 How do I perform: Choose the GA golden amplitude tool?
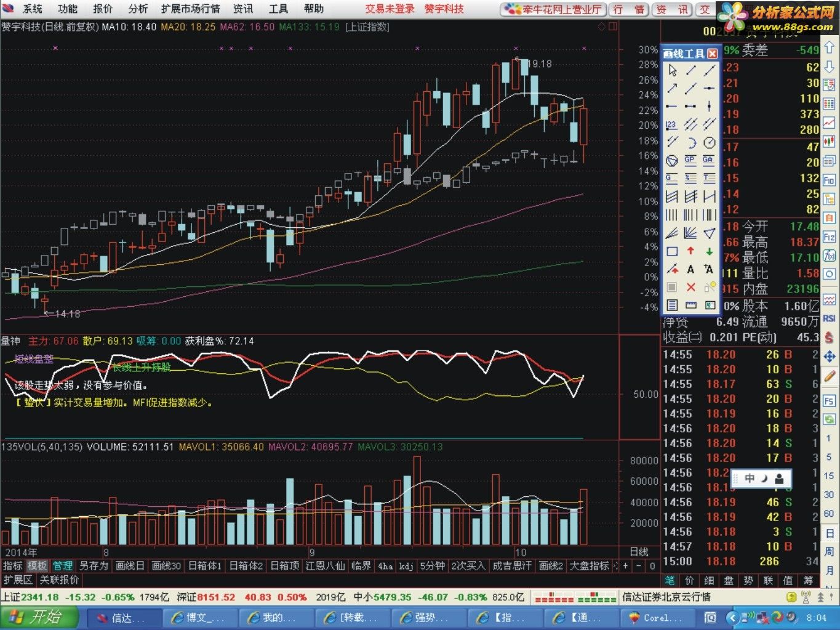(710, 161)
